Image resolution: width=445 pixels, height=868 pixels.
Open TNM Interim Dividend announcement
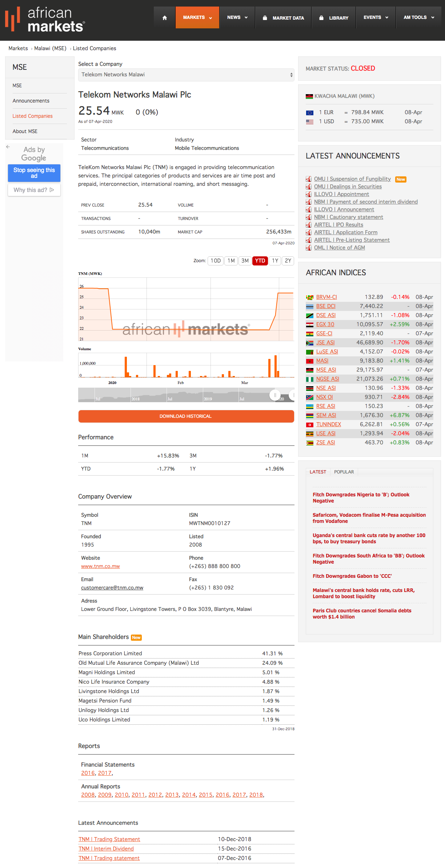click(x=106, y=849)
